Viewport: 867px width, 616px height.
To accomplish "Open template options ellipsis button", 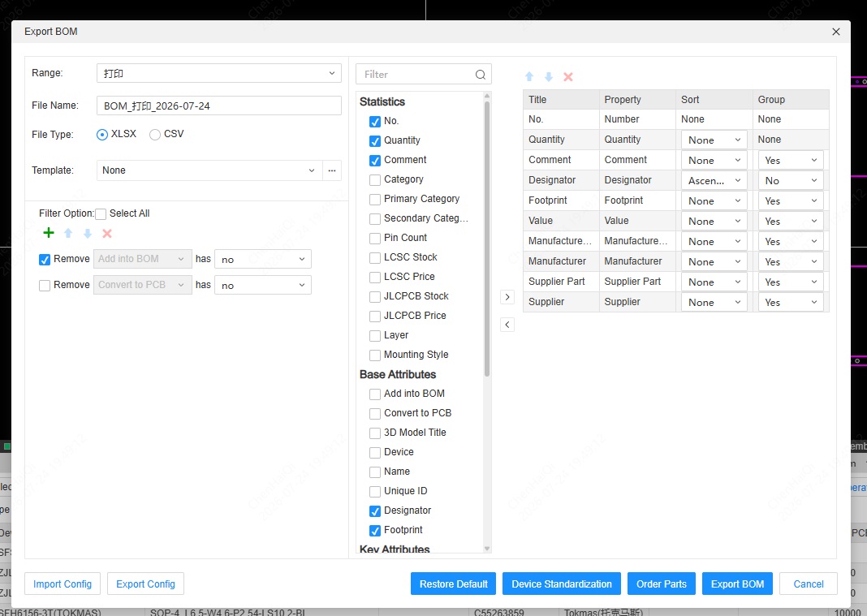I will point(332,170).
